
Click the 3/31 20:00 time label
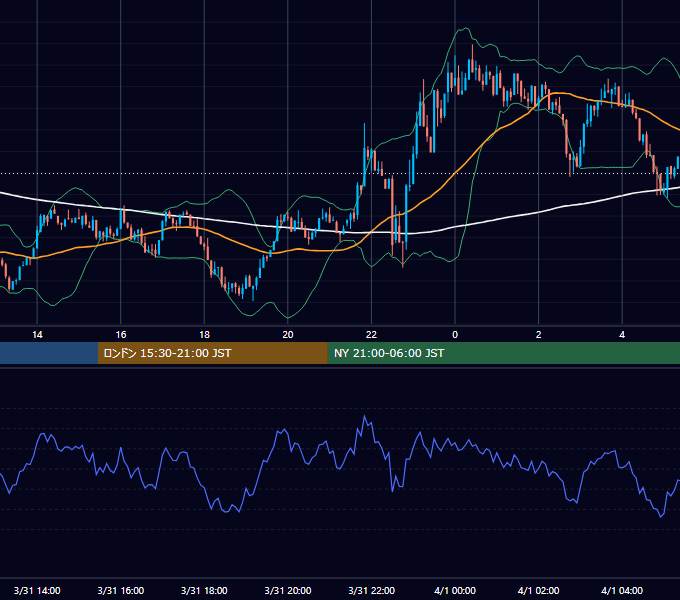pos(288,591)
